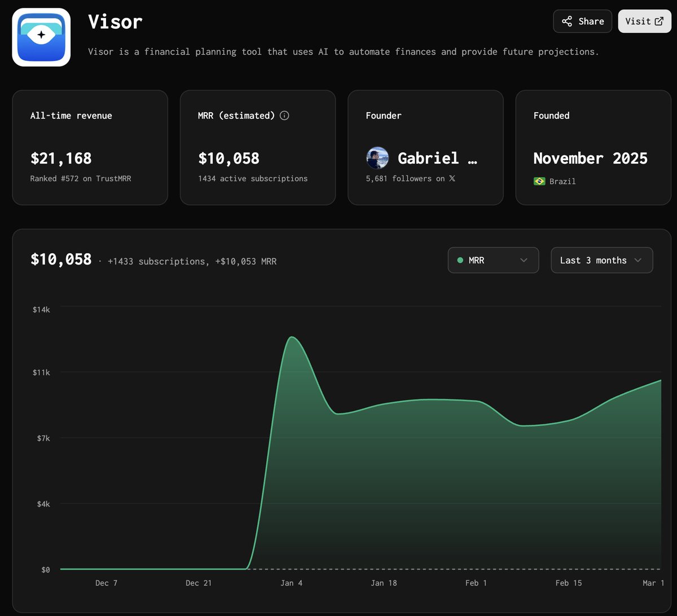Expand the chevron on the Last 3 months selector
This screenshot has width=677, height=616.
click(x=638, y=260)
